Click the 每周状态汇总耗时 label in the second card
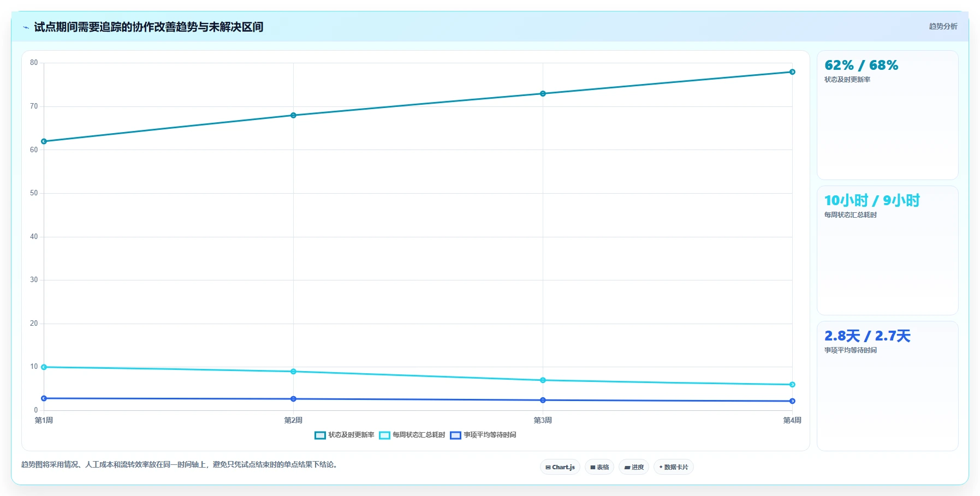Viewport: 980px width, 496px height. pyautogui.click(x=851, y=215)
